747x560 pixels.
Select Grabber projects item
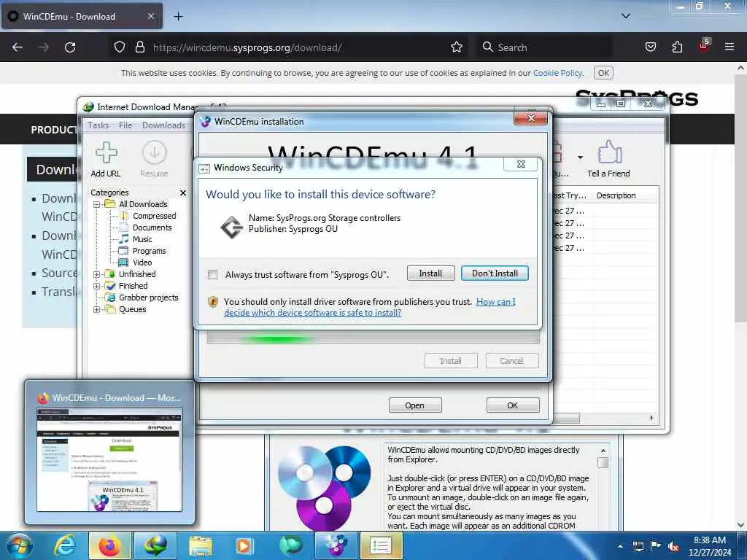pos(148,297)
